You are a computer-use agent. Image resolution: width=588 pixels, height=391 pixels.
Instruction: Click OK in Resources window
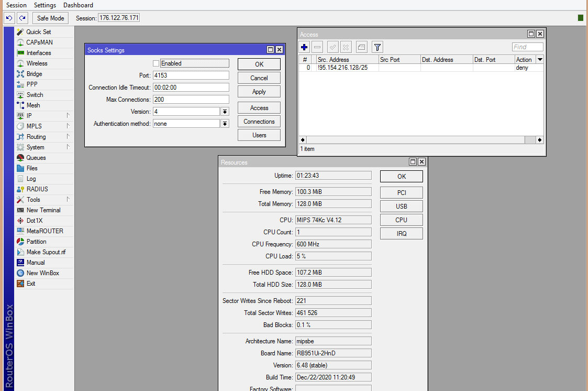tap(402, 176)
